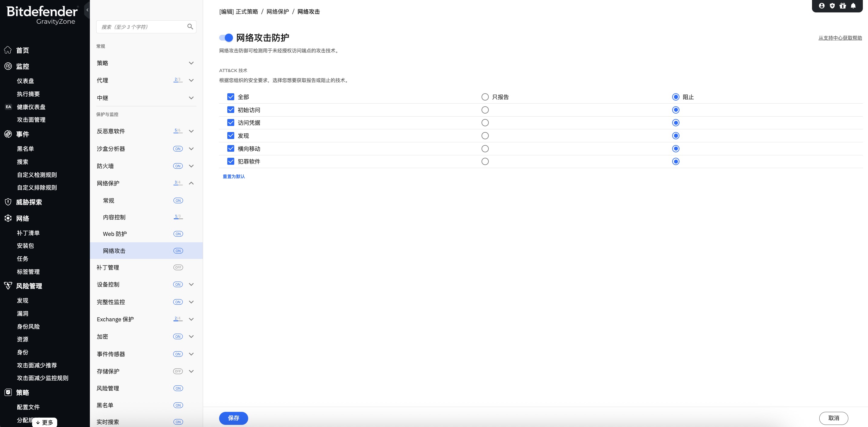
Task: Expand the 反恶意软件 section
Action: (x=191, y=131)
